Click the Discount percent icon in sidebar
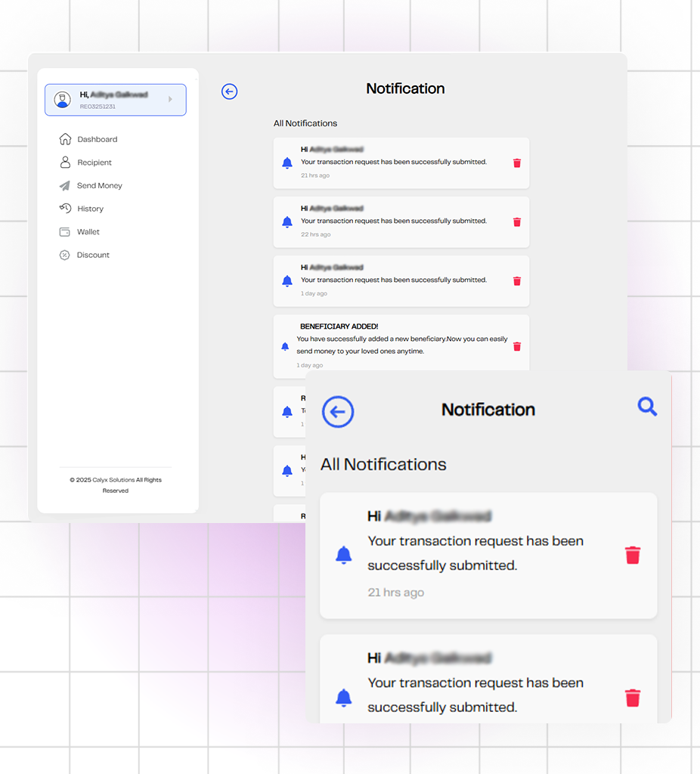 [x=65, y=255]
